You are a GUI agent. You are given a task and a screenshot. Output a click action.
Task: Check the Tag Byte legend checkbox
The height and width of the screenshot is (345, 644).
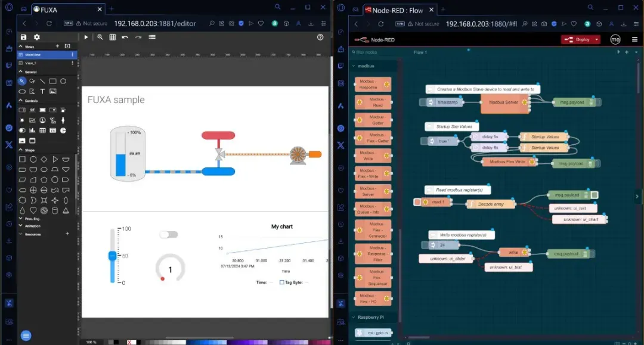[x=281, y=282]
